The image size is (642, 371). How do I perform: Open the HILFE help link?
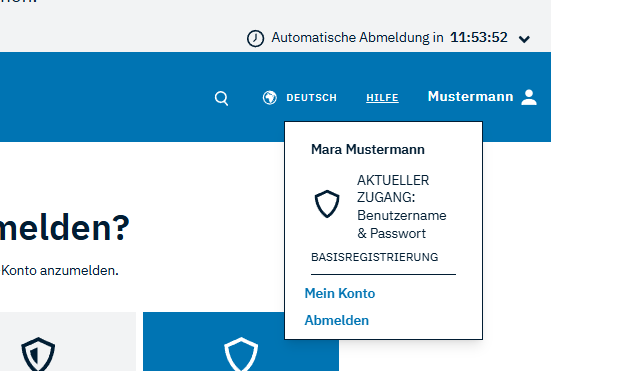pyautogui.click(x=382, y=98)
